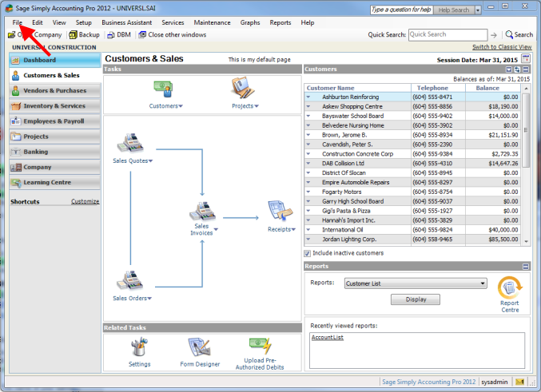
Task: Collapse the Customers pane
Action: 526,69
